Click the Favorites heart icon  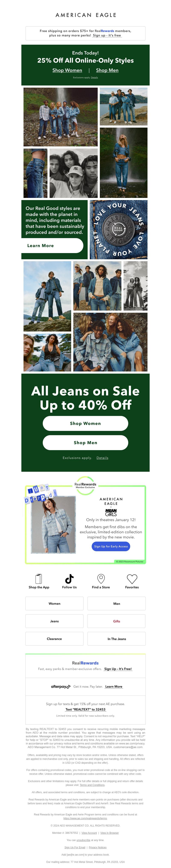tap(132, 579)
